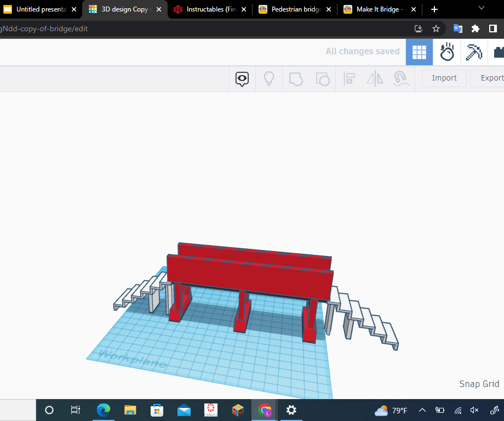Open Notes tool speech bubble icon

pyautogui.click(x=242, y=79)
